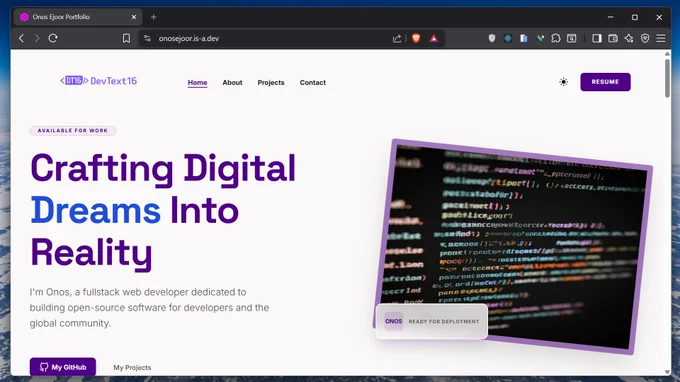Open the Contact nav link
The height and width of the screenshot is (382, 680).
(x=313, y=82)
